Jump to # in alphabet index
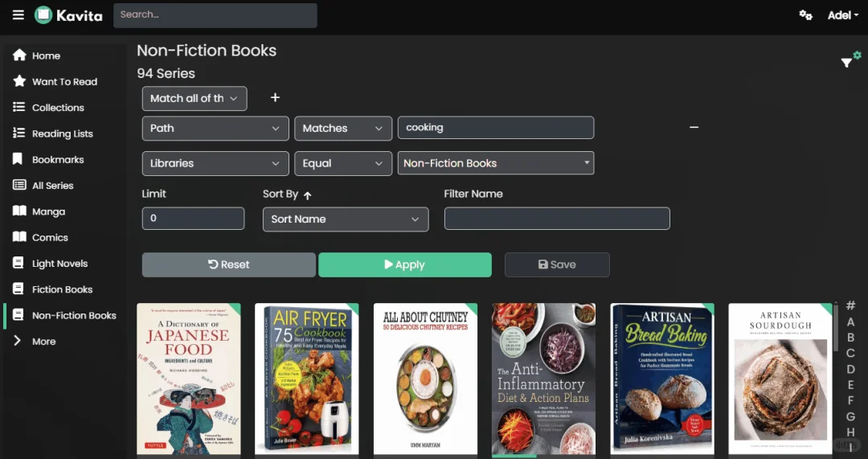The image size is (868, 459). pyautogui.click(x=851, y=305)
